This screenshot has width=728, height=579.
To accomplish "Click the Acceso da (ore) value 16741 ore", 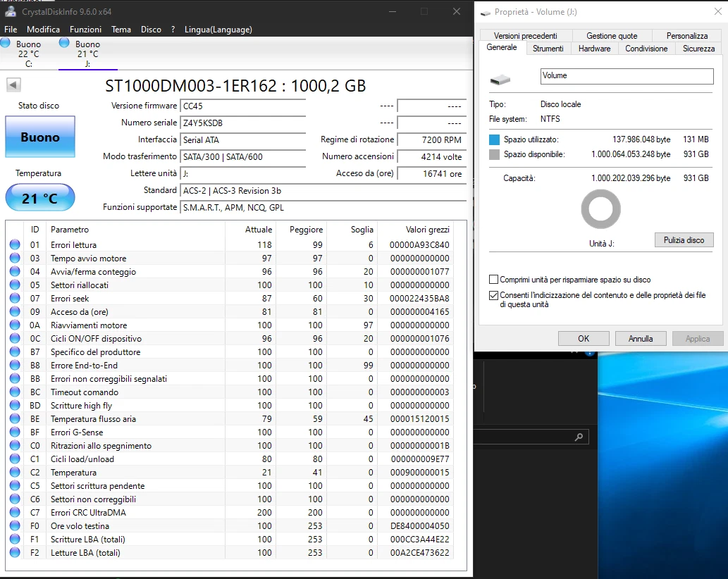I will 432,173.
